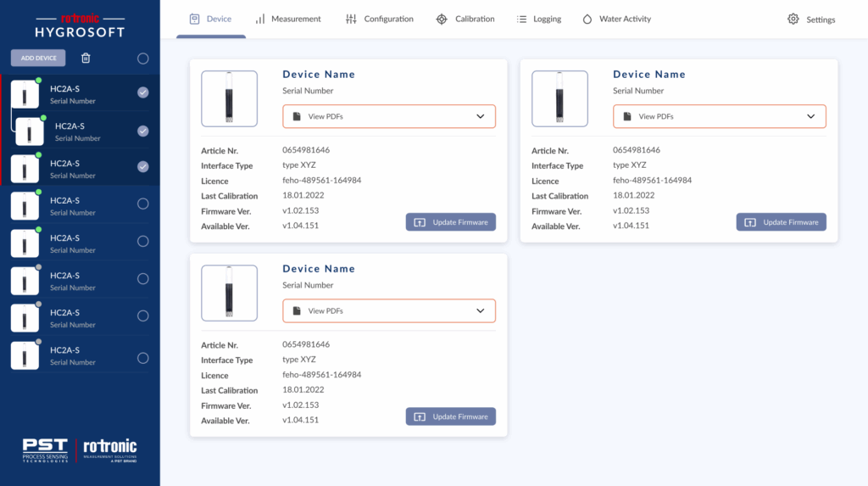Image resolution: width=868 pixels, height=486 pixels.
Task: Click last calibration date 18.01.2022 in the bottom card
Action: coord(303,389)
